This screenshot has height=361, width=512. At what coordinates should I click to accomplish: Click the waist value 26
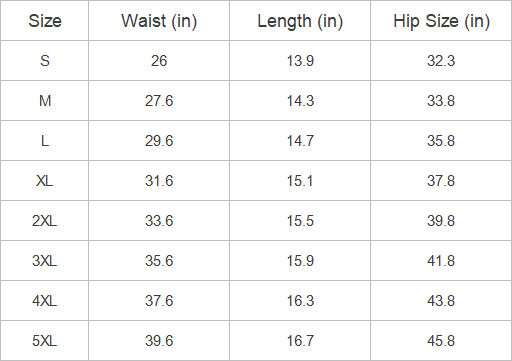pos(159,61)
